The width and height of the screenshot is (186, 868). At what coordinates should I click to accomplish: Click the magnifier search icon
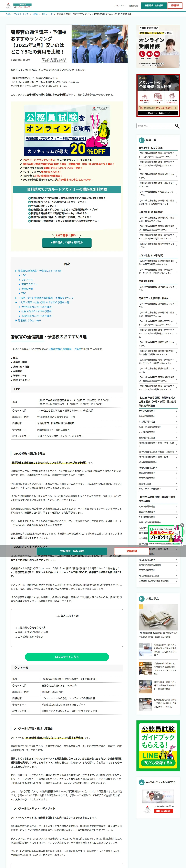click(177, 126)
